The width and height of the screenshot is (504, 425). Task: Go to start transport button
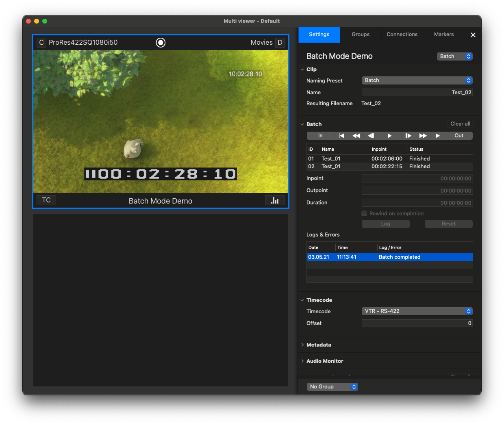point(341,136)
